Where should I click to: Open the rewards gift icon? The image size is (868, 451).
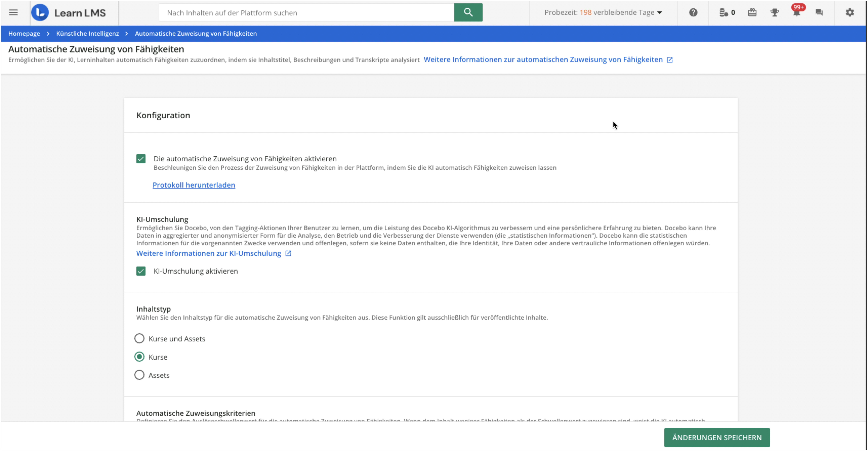point(752,13)
